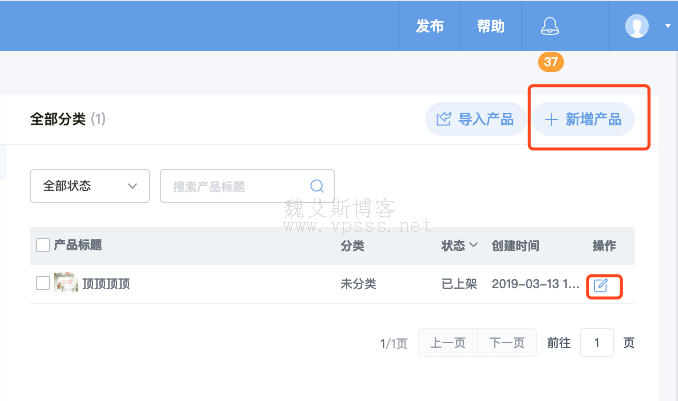Open the 37 notifications badge
This screenshot has height=401, width=678.
(550, 62)
